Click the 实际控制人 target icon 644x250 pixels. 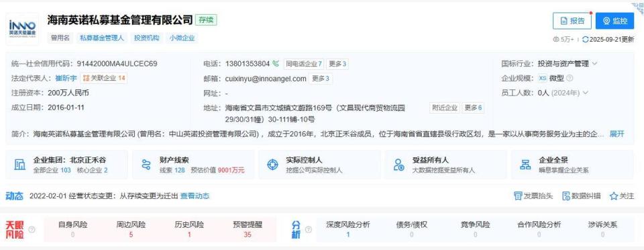coord(273,165)
